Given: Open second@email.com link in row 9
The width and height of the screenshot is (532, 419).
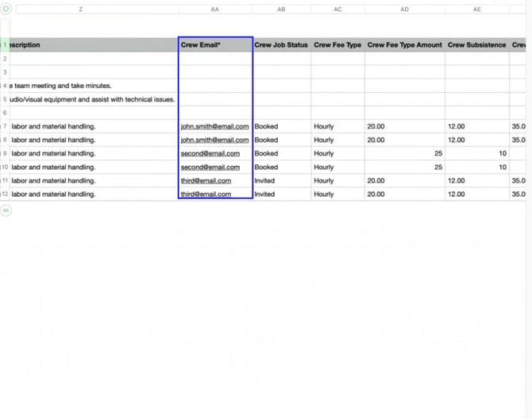Looking at the screenshot, I should 210,153.
